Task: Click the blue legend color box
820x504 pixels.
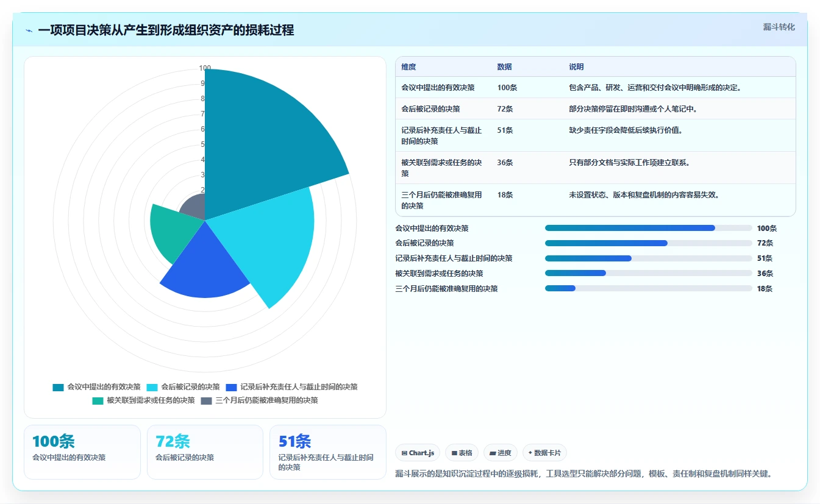Action: pyautogui.click(x=232, y=387)
